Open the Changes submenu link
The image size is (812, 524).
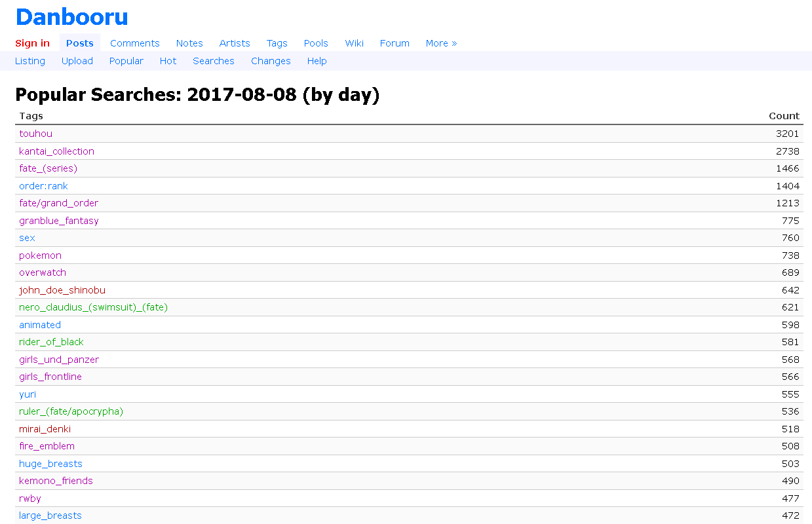(271, 61)
